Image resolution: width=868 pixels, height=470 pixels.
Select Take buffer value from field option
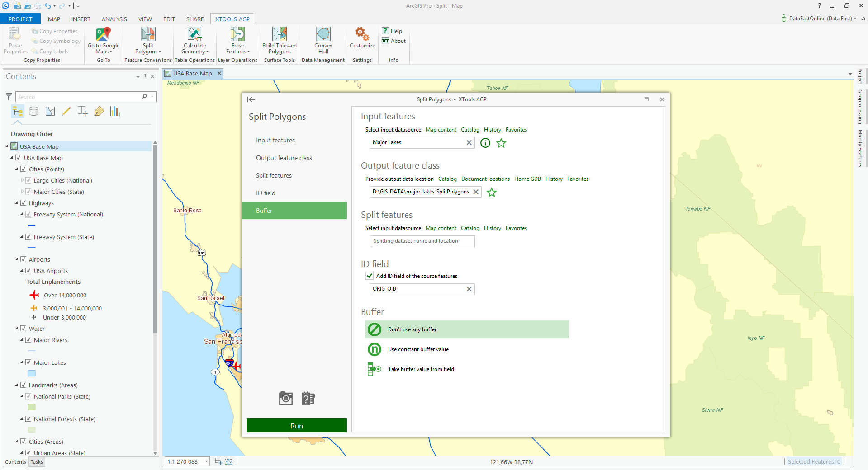click(x=467, y=369)
